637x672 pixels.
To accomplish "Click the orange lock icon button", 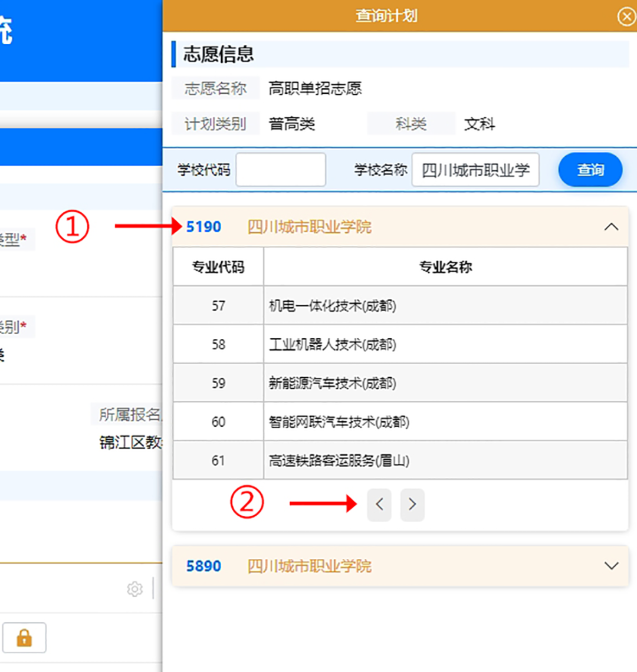I will (x=24, y=637).
